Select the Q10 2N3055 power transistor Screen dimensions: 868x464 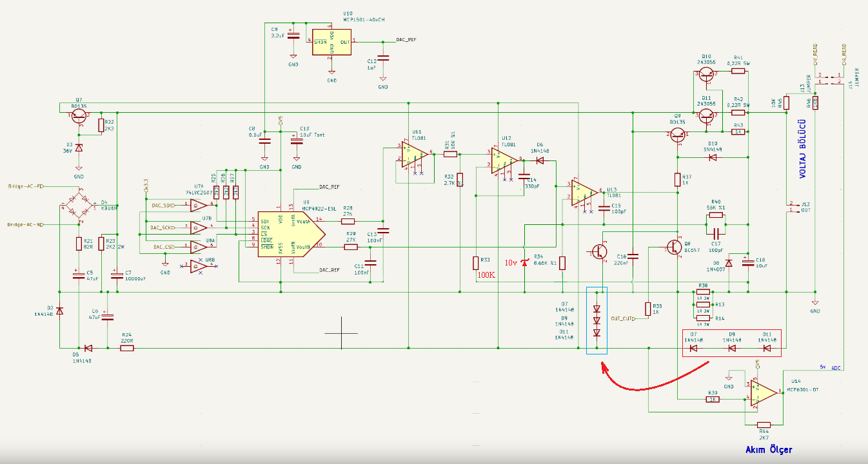pos(707,75)
